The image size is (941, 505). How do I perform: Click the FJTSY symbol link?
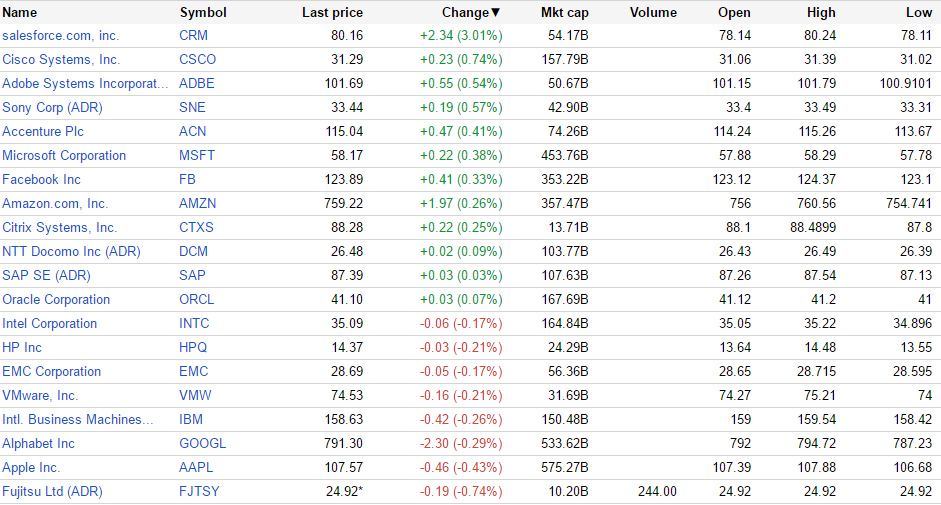(200, 492)
